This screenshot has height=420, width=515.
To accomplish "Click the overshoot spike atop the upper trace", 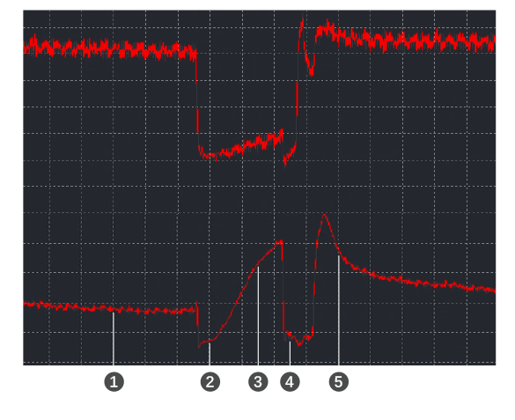I will click(301, 26).
